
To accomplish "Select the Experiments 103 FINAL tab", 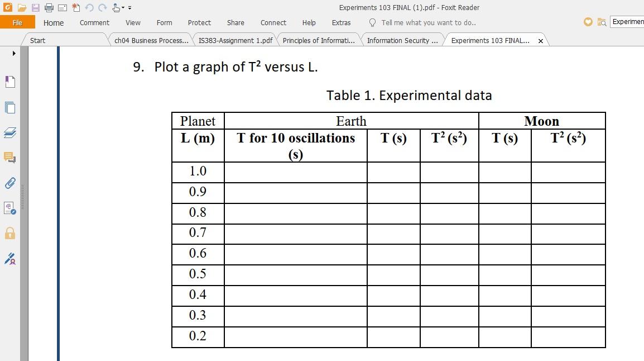I will click(490, 40).
